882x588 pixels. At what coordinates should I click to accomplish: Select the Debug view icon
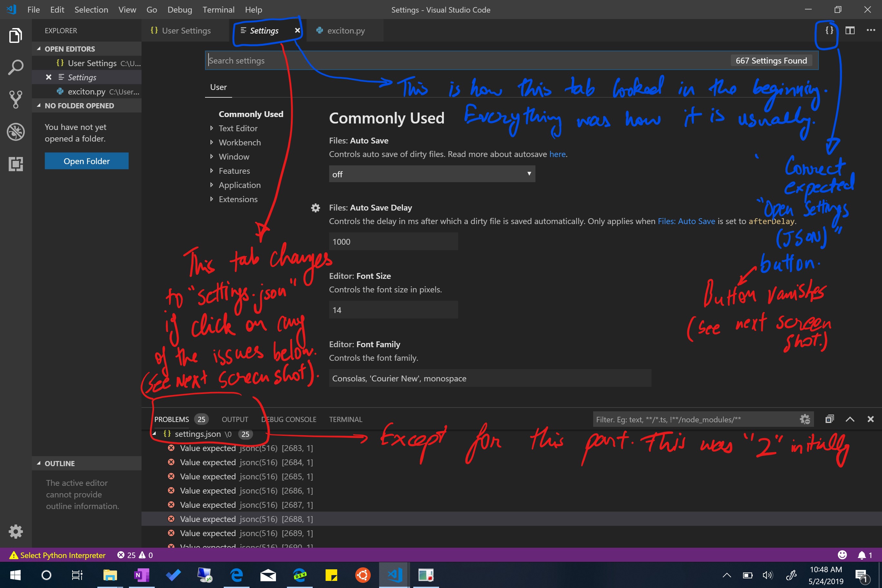tap(15, 132)
